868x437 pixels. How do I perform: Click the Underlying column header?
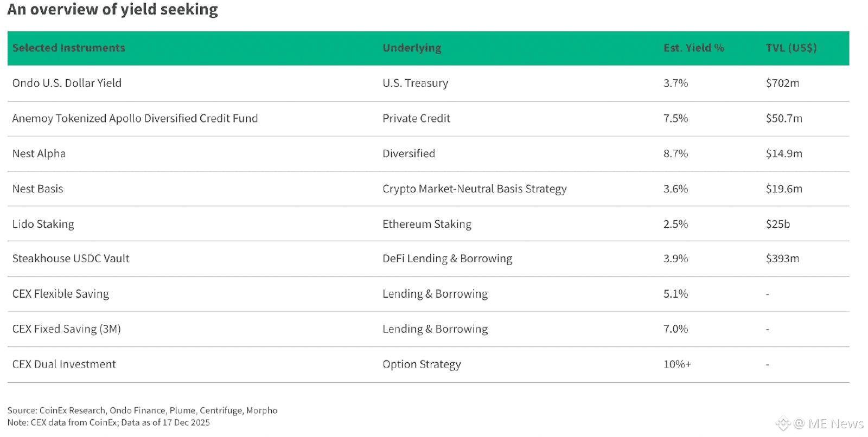(x=412, y=48)
